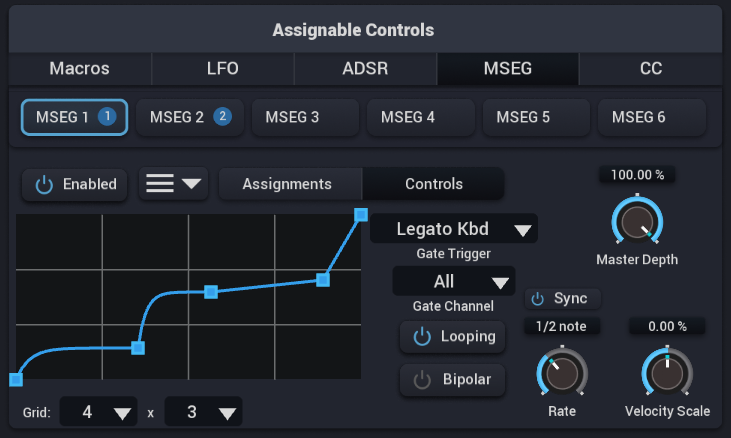The width and height of the screenshot is (731, 438).
Task: Switch to the ADSR tab
Action: pos(366,68)
